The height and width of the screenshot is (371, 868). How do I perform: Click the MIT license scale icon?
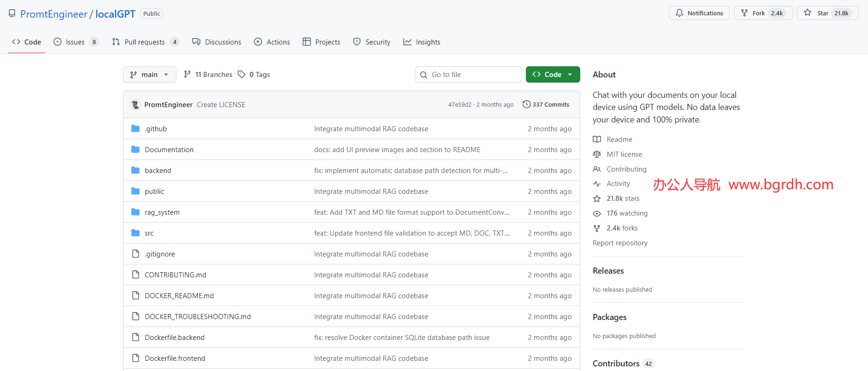(x=597, y=154)
